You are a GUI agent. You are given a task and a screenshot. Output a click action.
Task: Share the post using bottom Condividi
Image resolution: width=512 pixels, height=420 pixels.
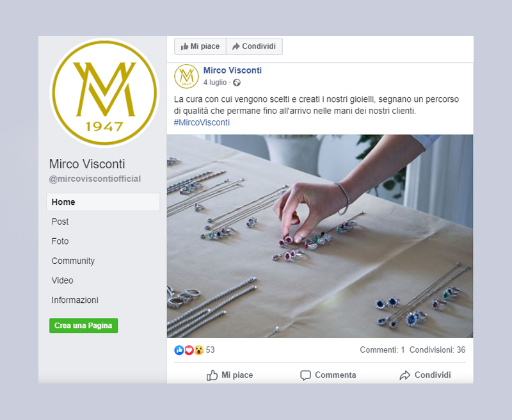(425, 375)
